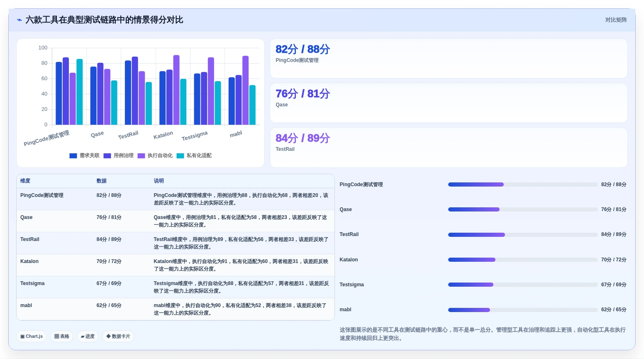Select the mabl table row name

point(26,305)
